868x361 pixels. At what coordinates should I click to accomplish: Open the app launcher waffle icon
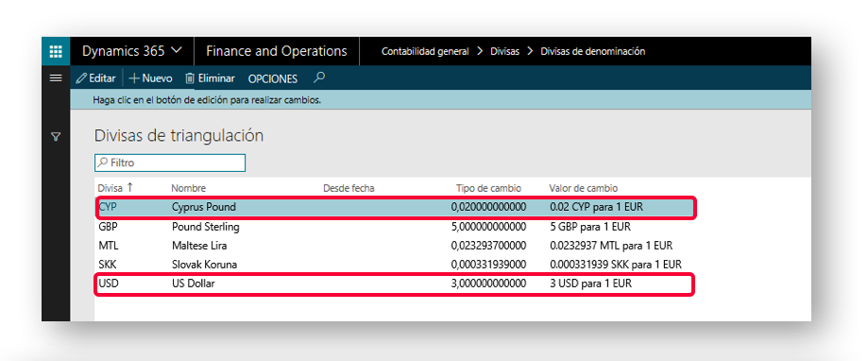click(x=56, y=51)
